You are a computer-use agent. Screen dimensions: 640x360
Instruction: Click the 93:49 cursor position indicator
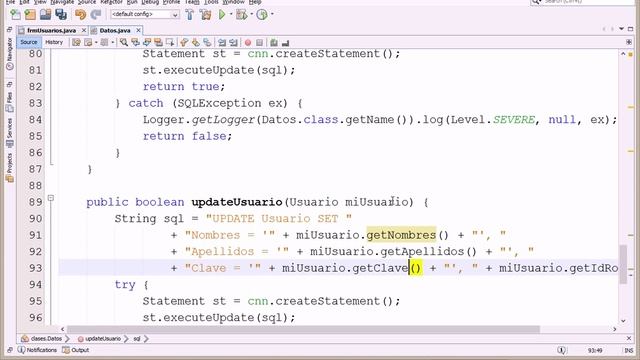595,351
